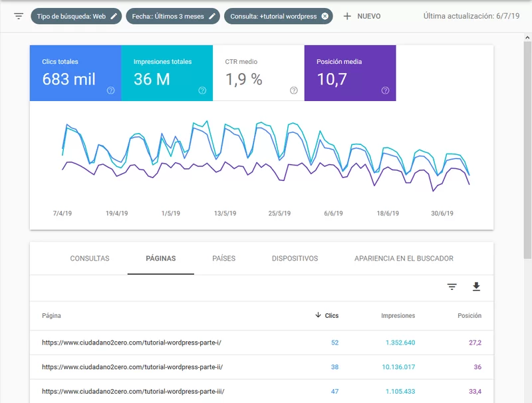Edit the search type Web pencil icon
Screen dimensions: 532x403
[x=114, y=16]
